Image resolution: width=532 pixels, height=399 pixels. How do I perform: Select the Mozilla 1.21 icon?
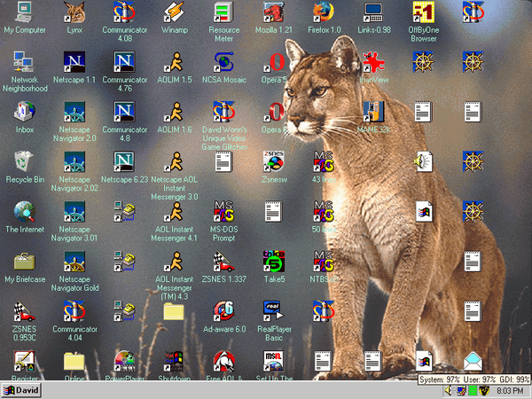point(274,12)
